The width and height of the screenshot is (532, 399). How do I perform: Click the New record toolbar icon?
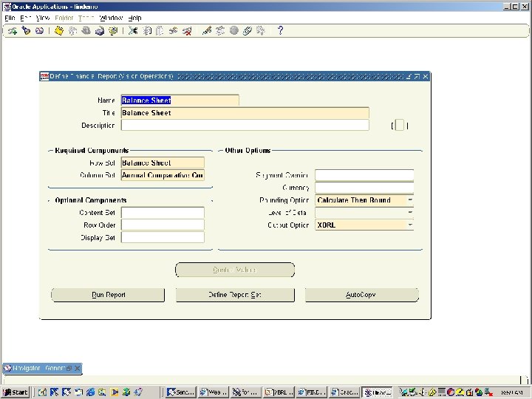(13, 31)
